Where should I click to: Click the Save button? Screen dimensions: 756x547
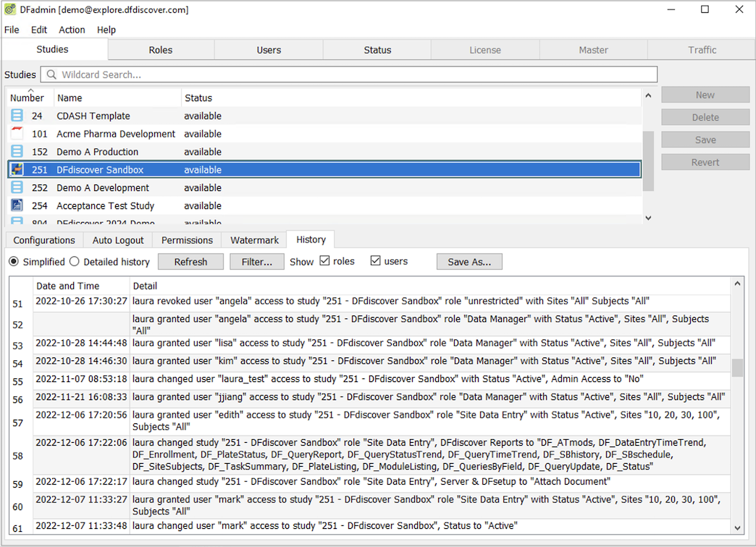coord(705,140)
